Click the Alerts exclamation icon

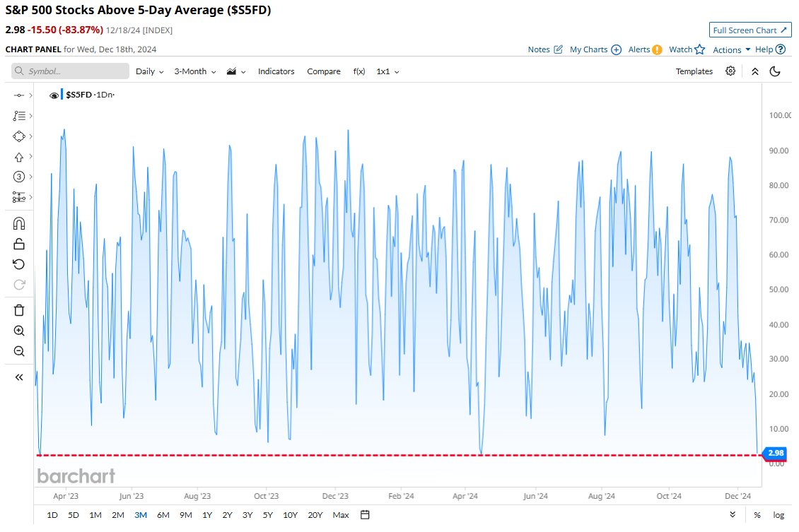pos(658,49)
